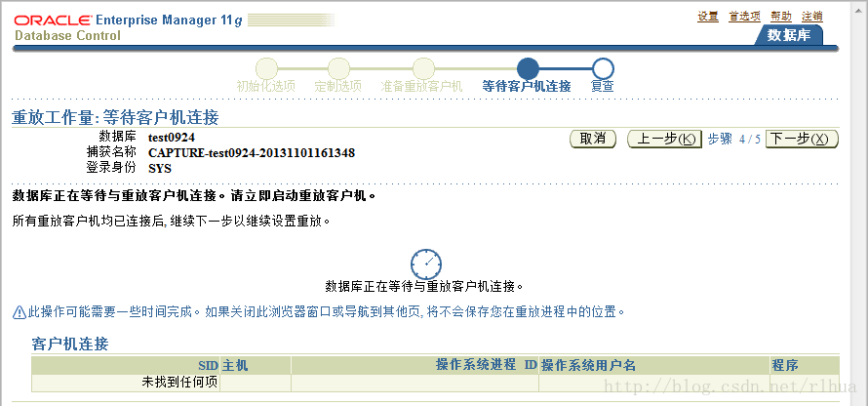The image size is (868, 406).
Task: Click the 设置 link in header
Action: 707,17
